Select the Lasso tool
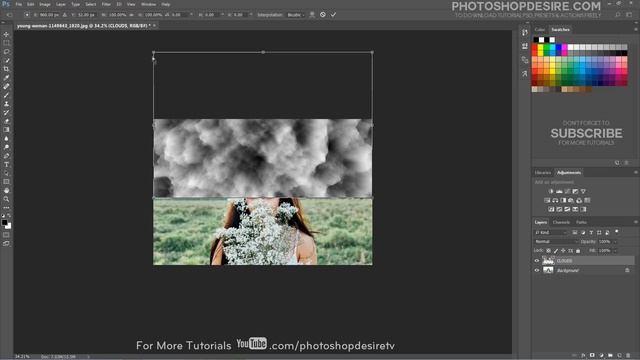Viewport: 640px width, 360px height. click(x=6, y=52)
